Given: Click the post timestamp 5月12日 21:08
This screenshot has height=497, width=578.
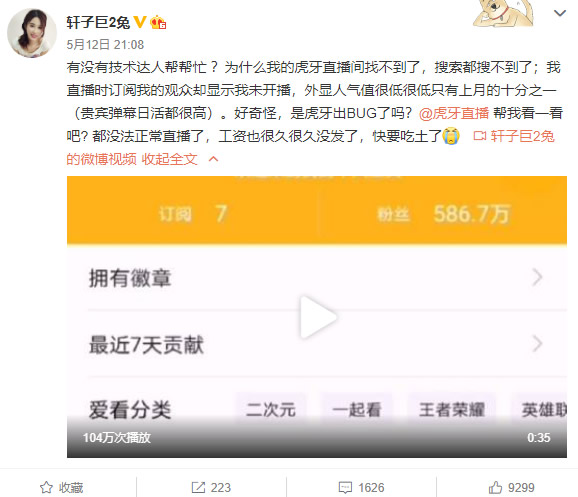Looking at the screenshot, I should (x=105, y=45).
